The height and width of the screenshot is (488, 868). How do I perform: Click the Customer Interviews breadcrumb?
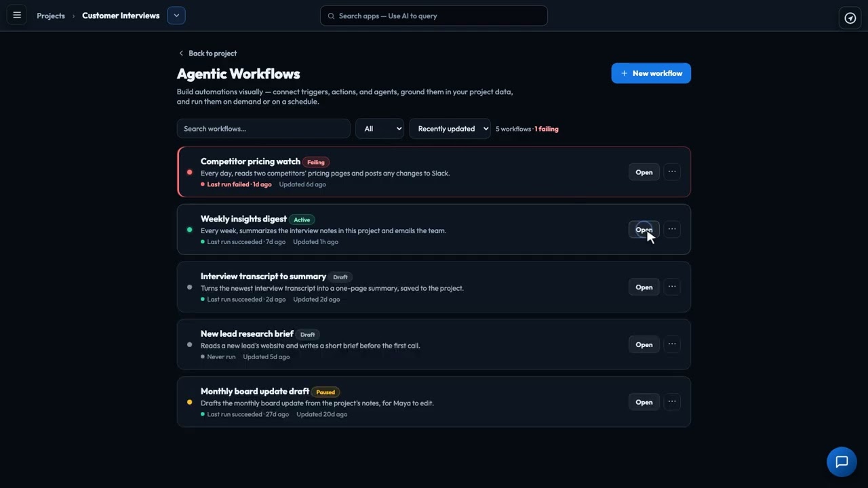tap(121, 16)
